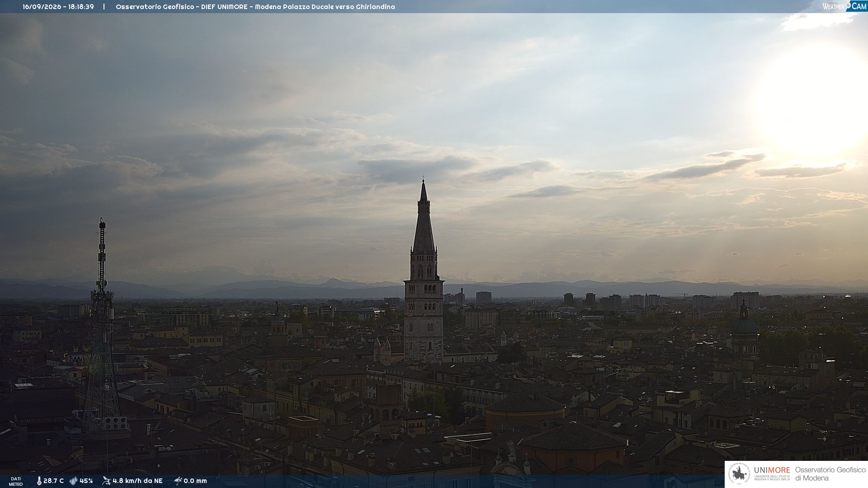The width and height of the screenshot is (868, 488).
Task: Click the wind anemometer icon
Action: pos(106,481)
